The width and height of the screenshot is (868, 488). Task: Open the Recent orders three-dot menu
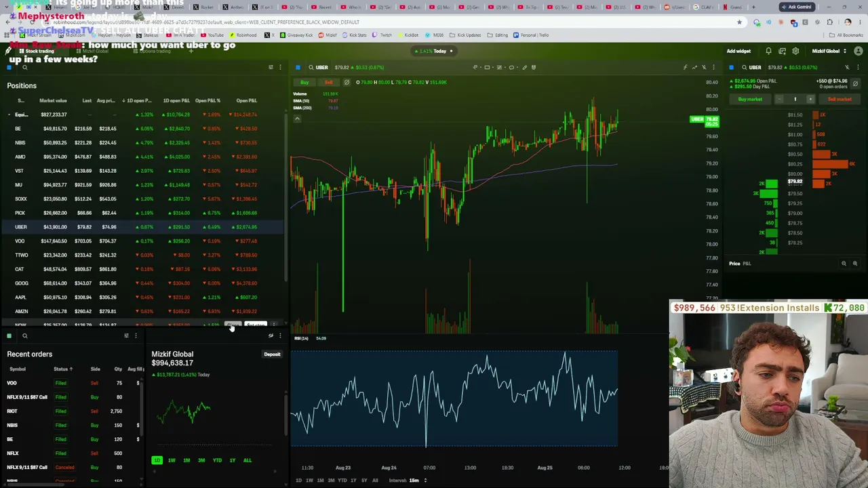(x=136, y=335)
